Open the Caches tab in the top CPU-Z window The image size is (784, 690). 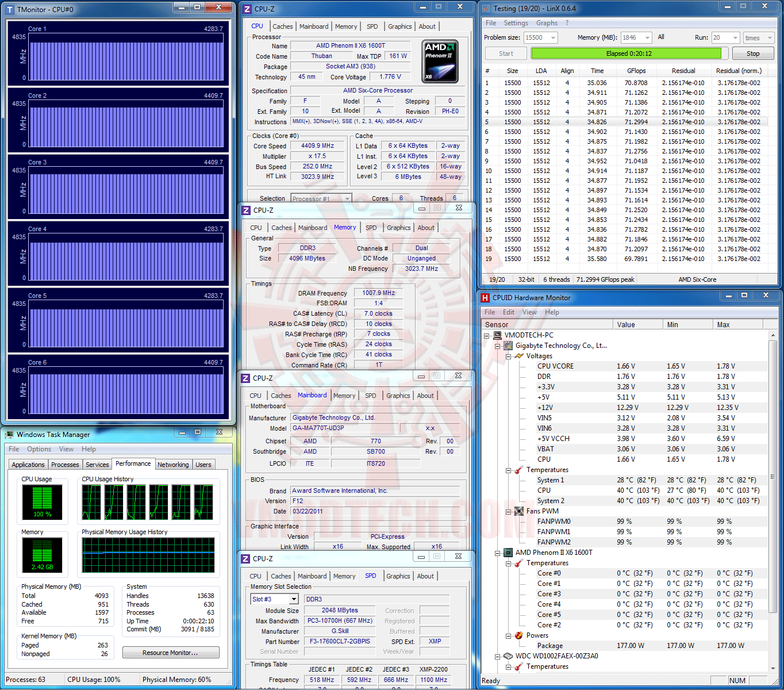point(283,26)
